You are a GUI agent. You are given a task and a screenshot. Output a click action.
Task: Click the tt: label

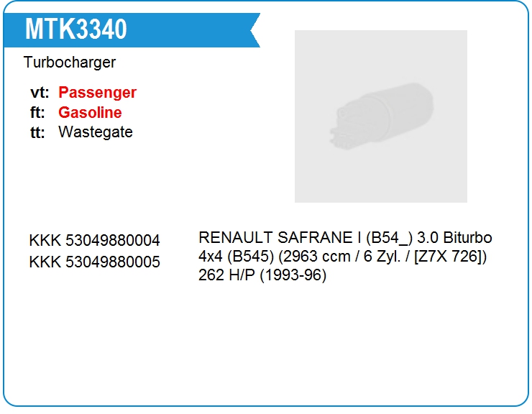37,132
